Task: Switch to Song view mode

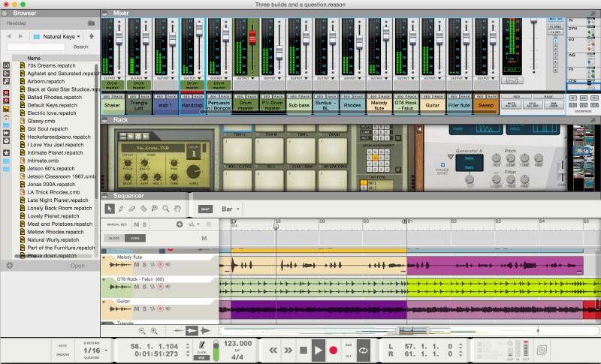Action: 135,238
